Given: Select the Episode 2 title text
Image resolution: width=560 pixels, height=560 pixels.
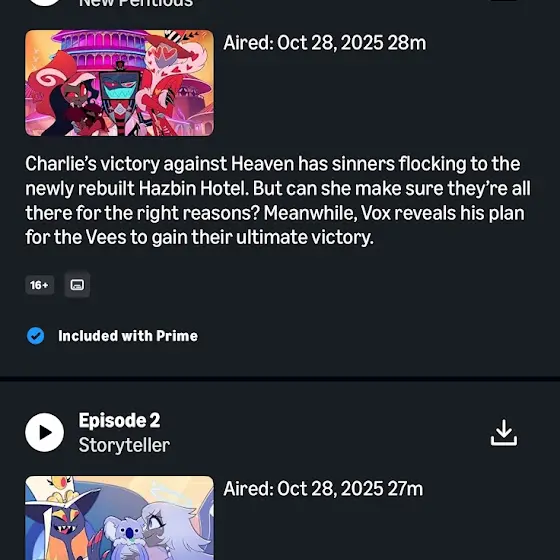Looking at the screenshot, I should point(119,420).
